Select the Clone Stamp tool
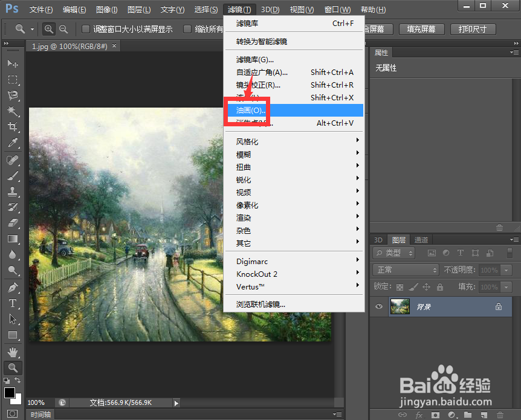The height and width of the screenshot is (420, 521). tap(13, 192)
